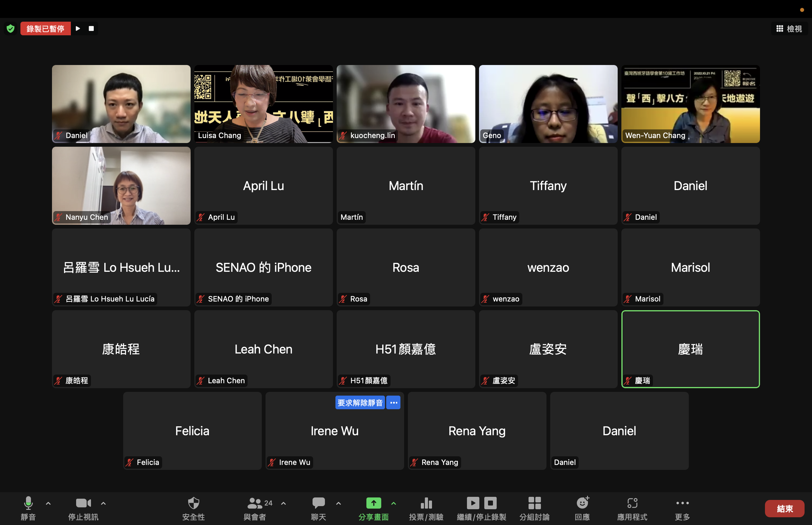
Task: Open the 檢視 view layout menu
Action: (789, 29)
